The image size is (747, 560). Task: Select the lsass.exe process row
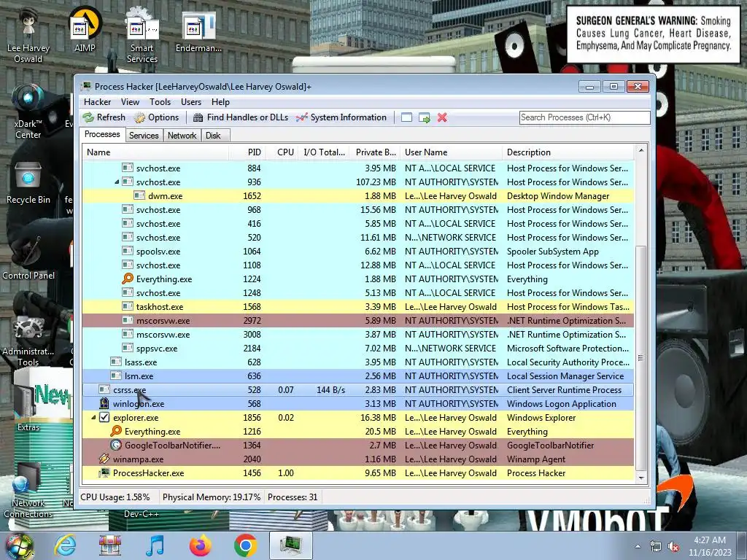[358, 362]
